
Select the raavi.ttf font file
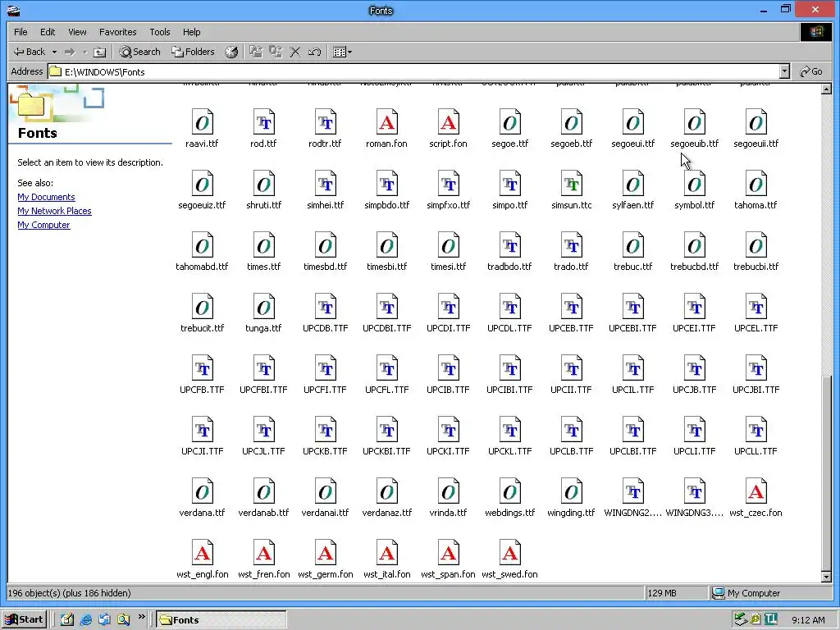coord(202,129)
